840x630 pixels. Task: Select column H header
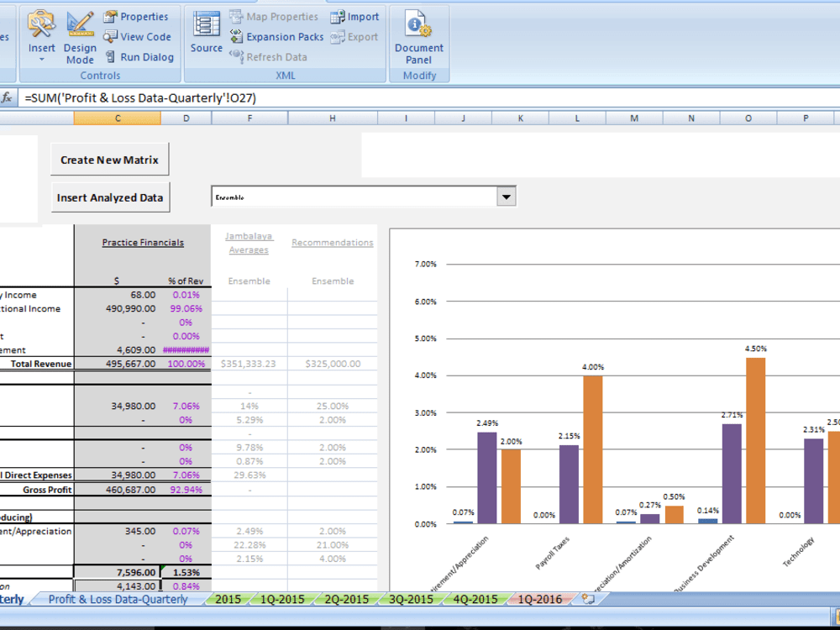point(333,118)
